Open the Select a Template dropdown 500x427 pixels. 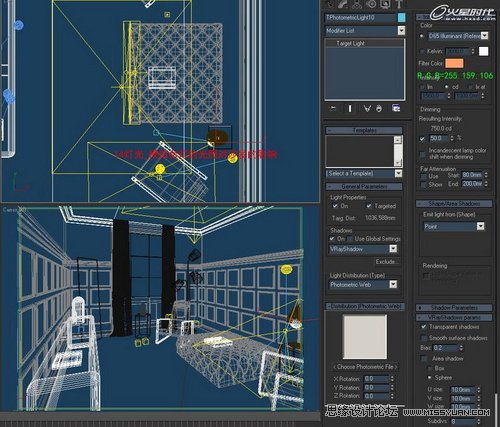398,173
